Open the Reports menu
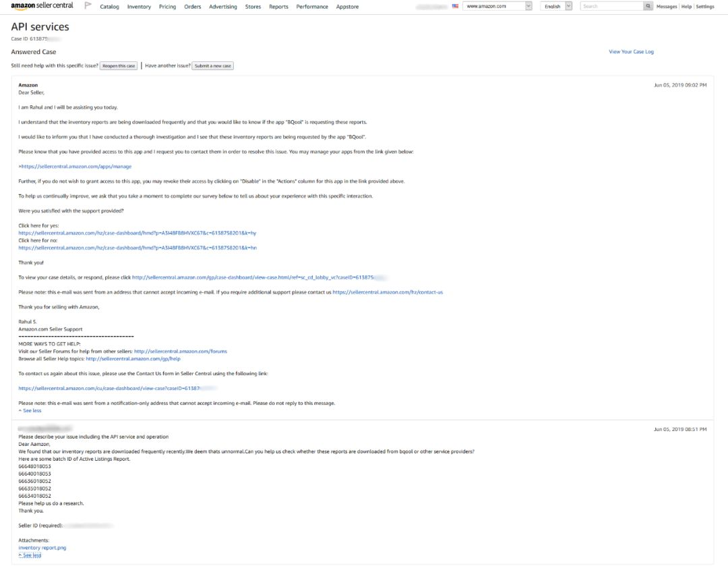This screenshot has width=728, height=566. click(x=278, y=7)
